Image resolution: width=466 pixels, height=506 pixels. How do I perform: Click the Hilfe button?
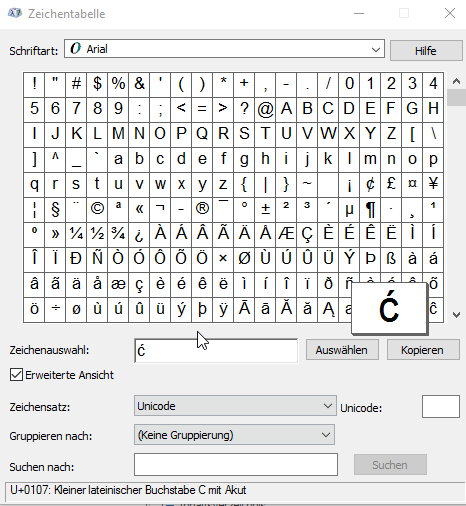426,51
